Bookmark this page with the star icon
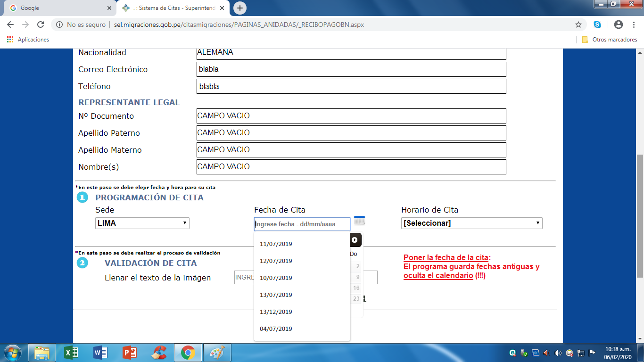The width and height of the screenshot is (644, 362). (x=578, y=25)
